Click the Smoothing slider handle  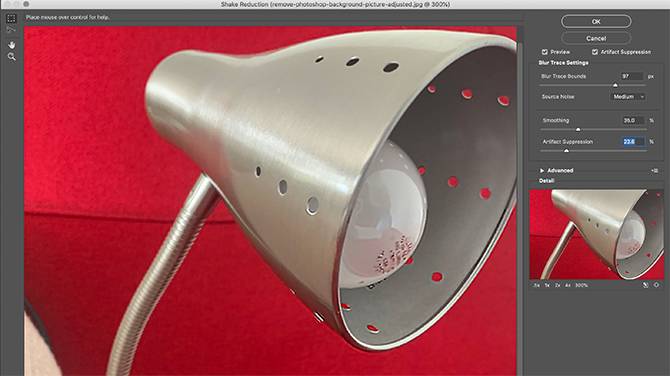(x=578, y=129)
